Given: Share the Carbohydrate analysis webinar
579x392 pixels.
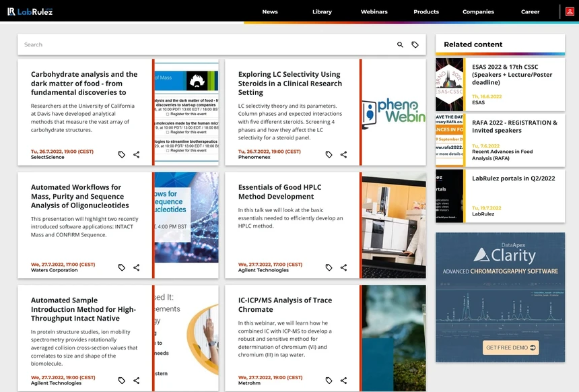Looking at the screenshot, I should (x=136, y=154).
